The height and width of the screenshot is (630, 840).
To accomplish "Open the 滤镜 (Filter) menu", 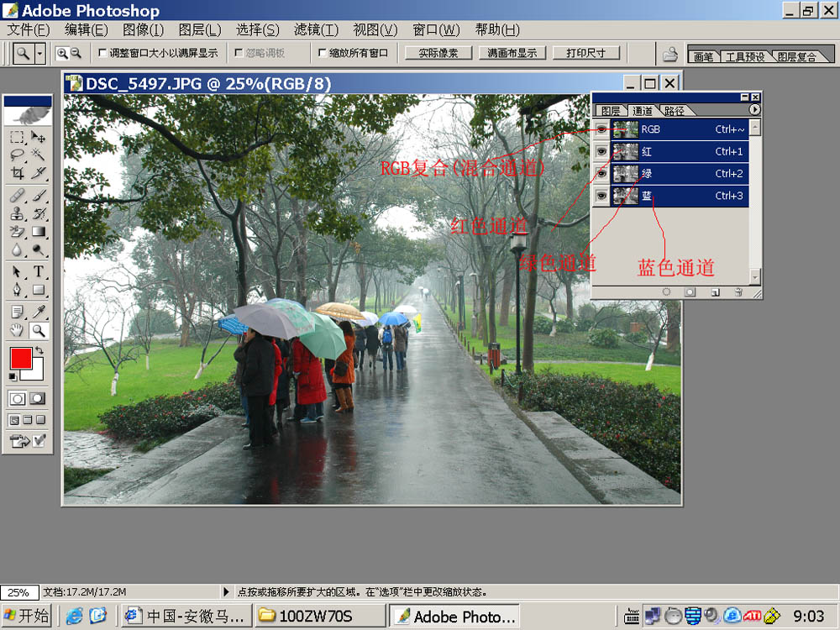I will tap(316, 30).
